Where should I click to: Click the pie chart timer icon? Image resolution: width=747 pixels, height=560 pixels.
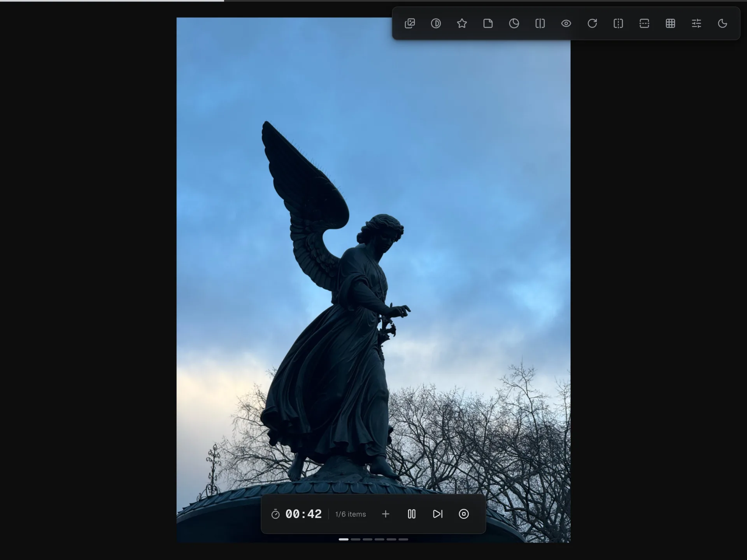(514, 23)
